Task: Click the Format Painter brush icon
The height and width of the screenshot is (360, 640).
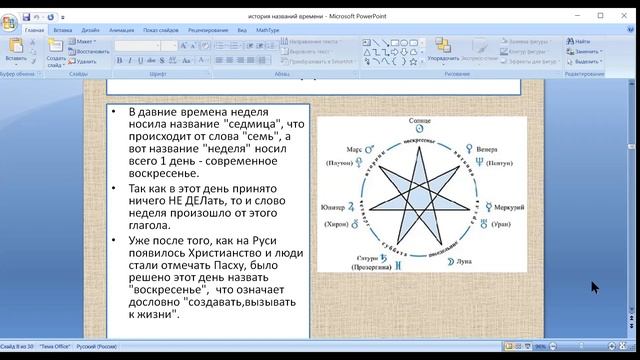Action: tap(33, 61)
